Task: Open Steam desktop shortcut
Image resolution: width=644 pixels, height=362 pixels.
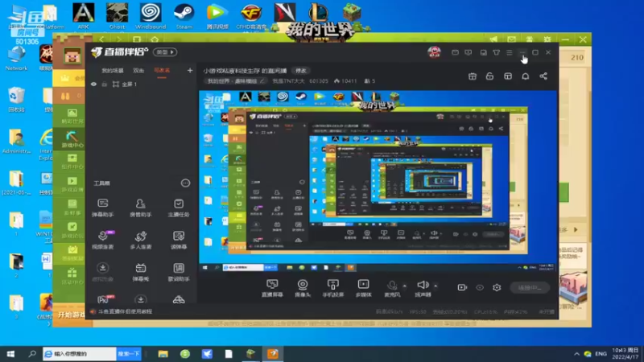Action: [184, 16]
